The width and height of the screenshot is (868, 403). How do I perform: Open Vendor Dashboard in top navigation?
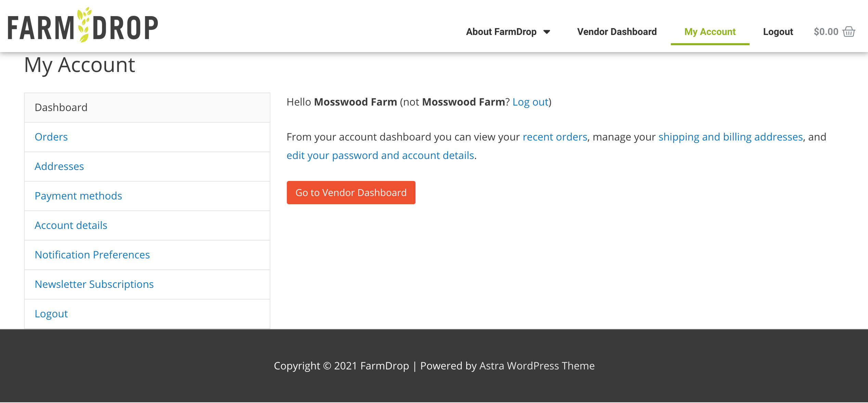point(617,32)
